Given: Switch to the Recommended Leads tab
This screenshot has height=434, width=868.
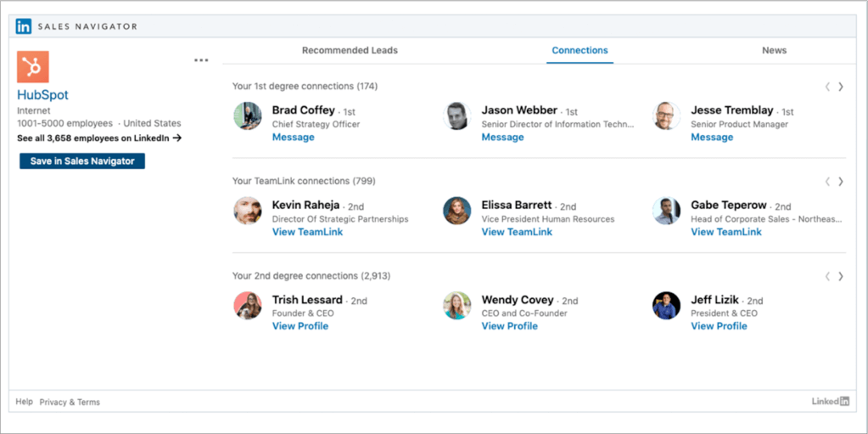Looking at the screenshot, I should 350,51.
